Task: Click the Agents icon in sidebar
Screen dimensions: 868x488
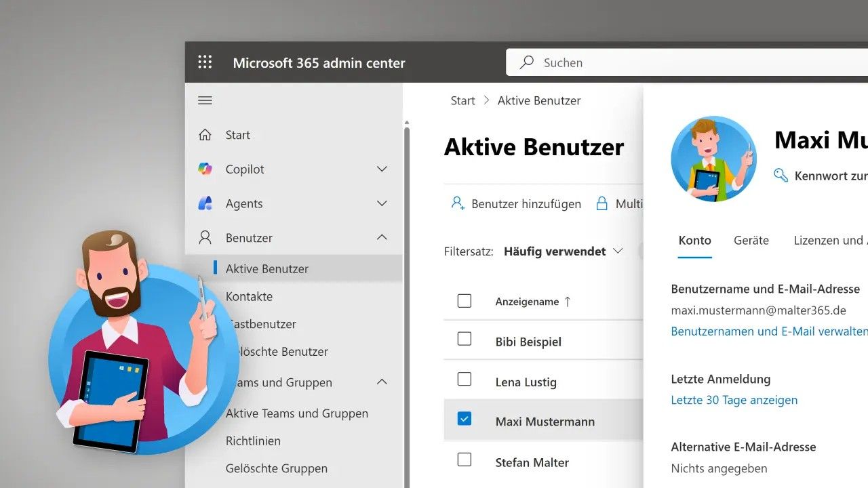Action: pyautogui.click(x=205, y=203)
